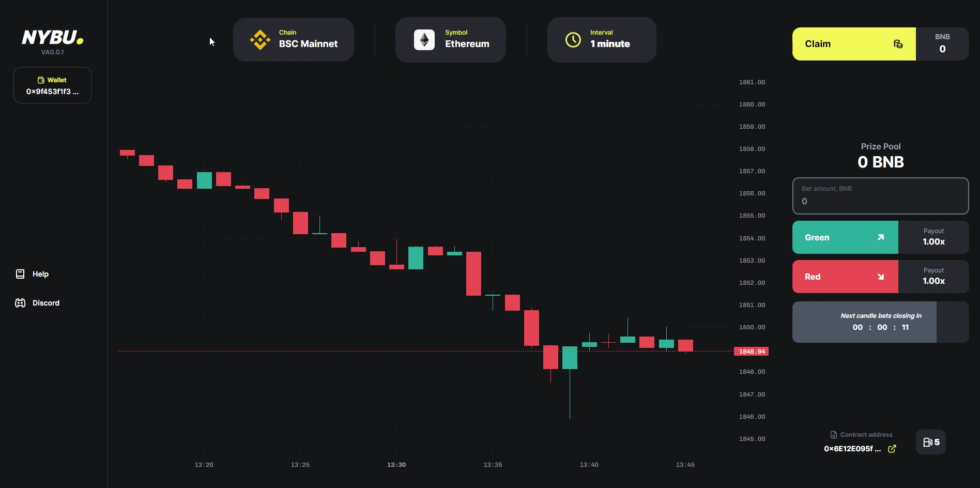
Task: Click the Ethereum symbol icon
Action: 424,40
